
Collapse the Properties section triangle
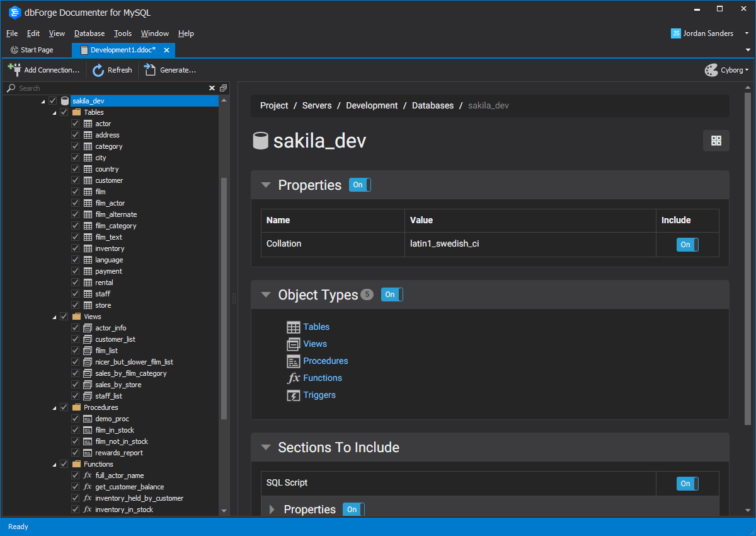(x=266, y=185)
